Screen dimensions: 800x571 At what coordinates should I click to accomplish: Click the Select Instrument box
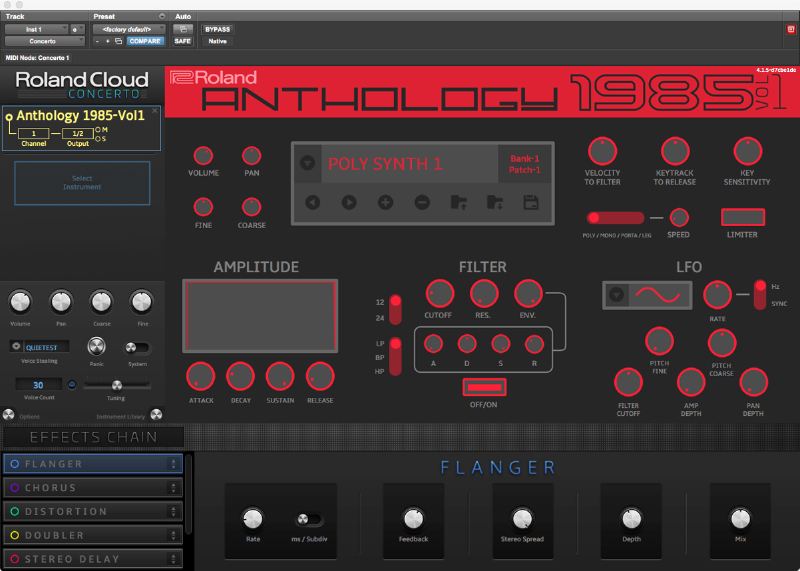point(82,183)
